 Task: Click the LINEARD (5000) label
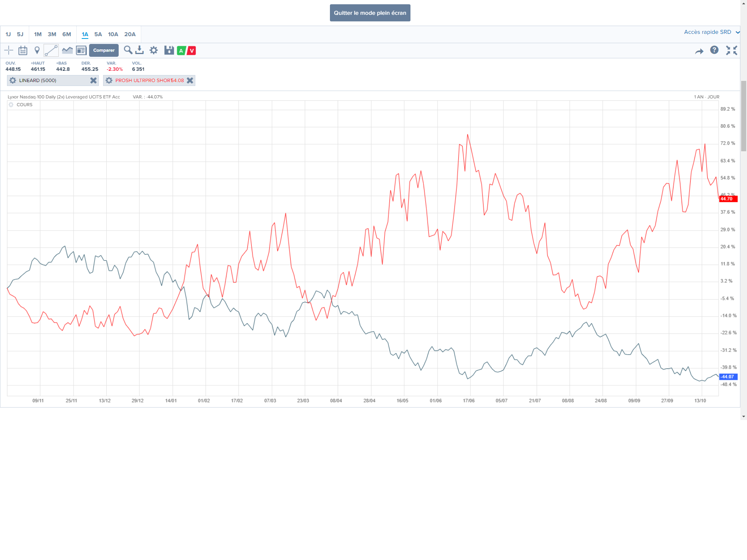click(38, 80)
